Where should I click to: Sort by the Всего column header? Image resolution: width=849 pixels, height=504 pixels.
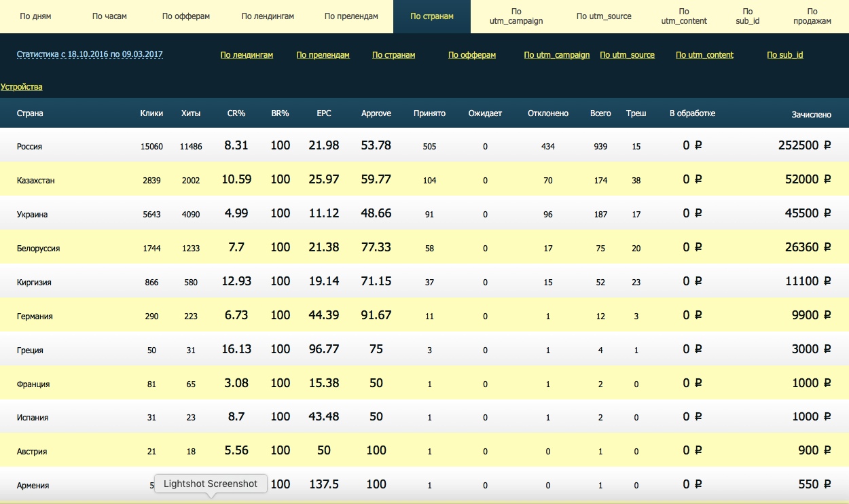tap(600, 113)
